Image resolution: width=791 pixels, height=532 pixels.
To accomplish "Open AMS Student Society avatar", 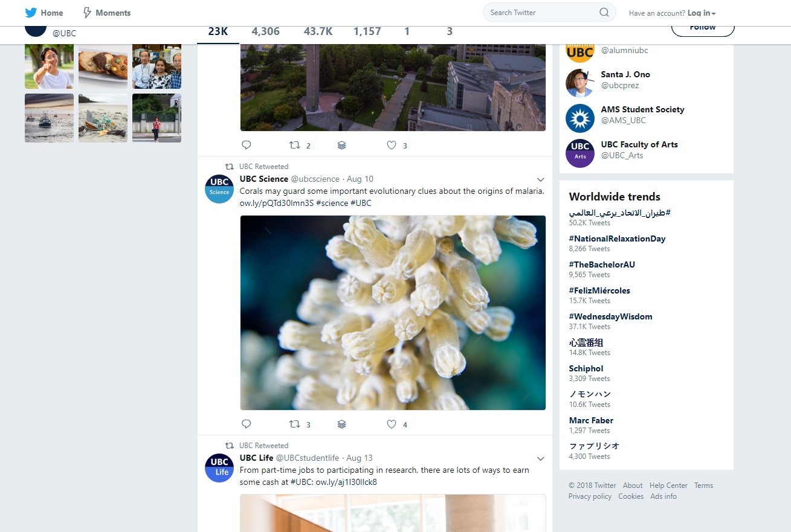I will pyautogui.click(x=580, y=118).
